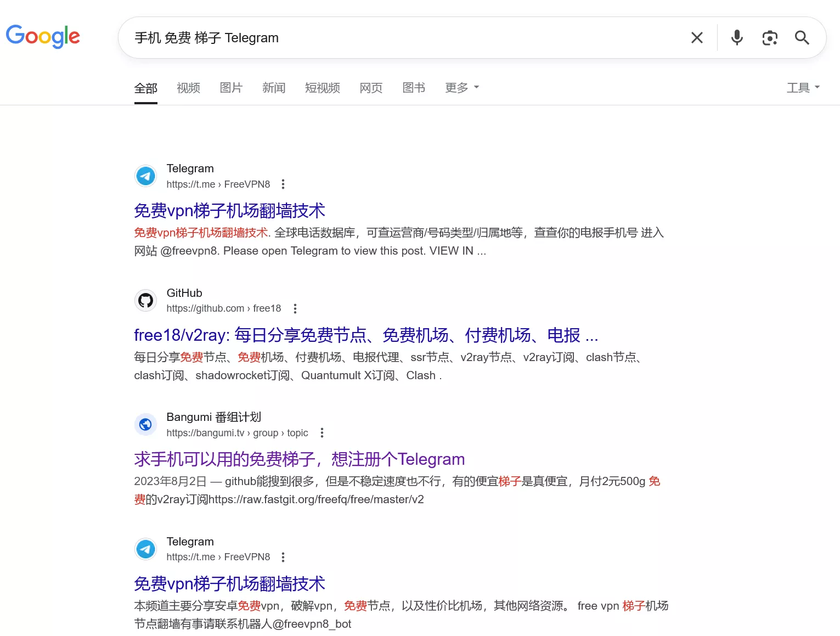This screenshot has height=636, width=840.
Task: Switch to the 短视频 tab
Action: (x=323, y=88)
